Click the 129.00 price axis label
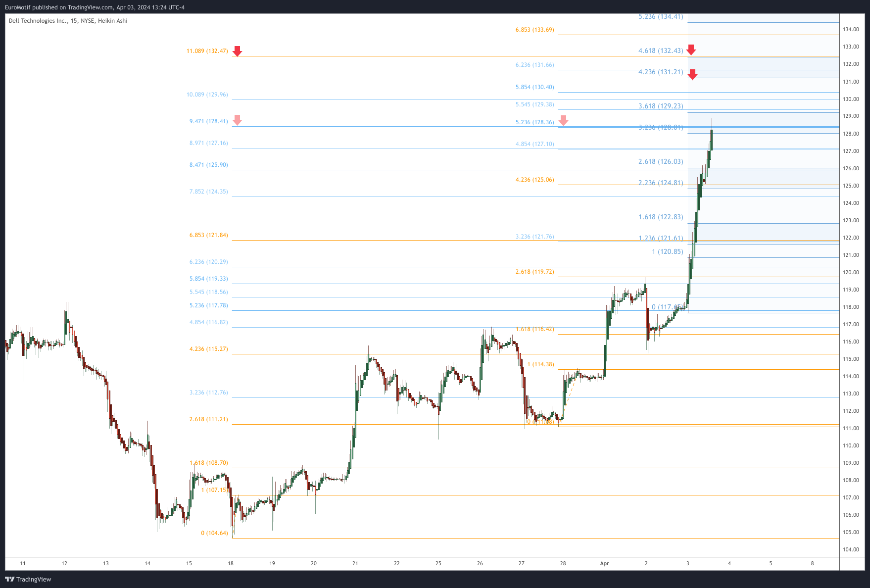Image resolution: width=870 pixels, height=588 pixels. (851, 116)
